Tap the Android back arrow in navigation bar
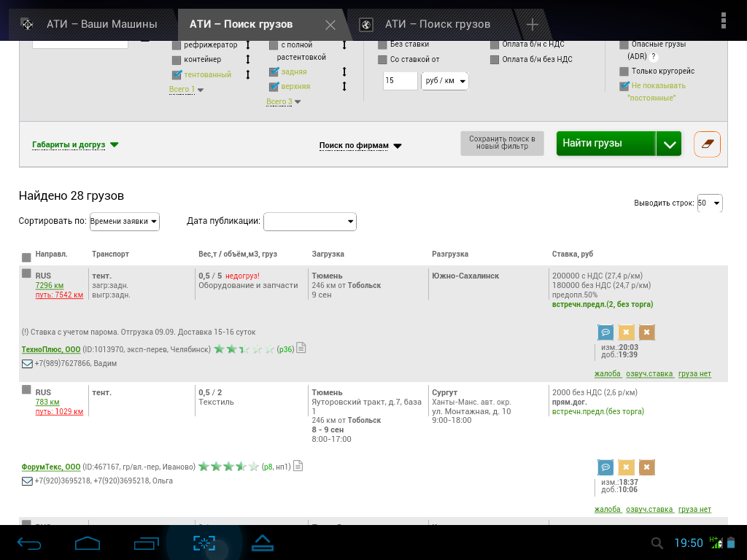This screenshot has width=747, height=560. pyautogui.click(x=30, y=543)
